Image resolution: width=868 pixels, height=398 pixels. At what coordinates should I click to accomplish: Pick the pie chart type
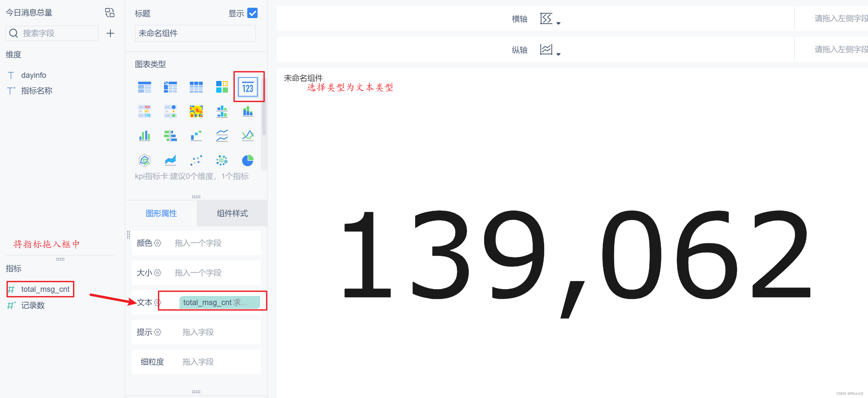[x=248, y=160]
